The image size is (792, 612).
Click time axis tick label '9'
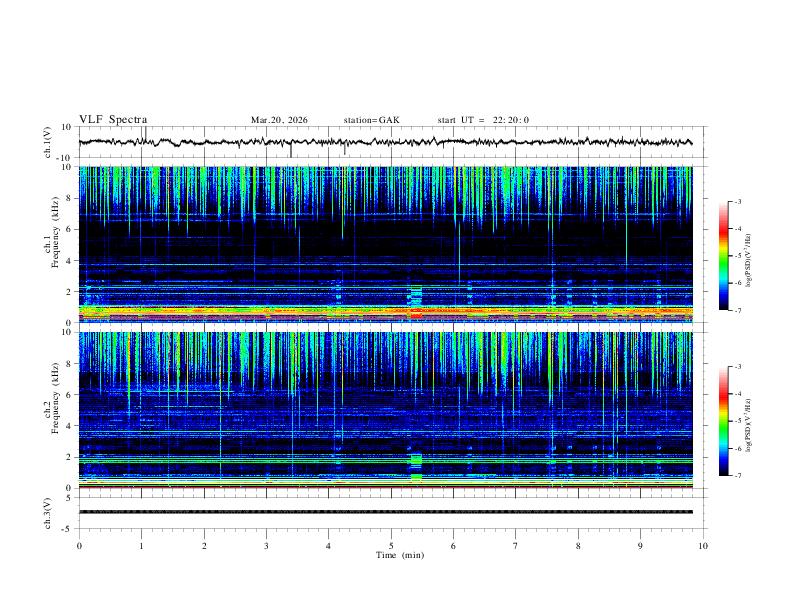click(x=640, y=546)
